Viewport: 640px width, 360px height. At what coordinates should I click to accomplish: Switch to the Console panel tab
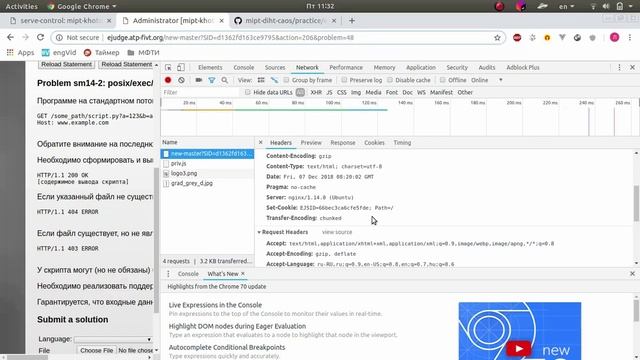click(x=244, y=67)
